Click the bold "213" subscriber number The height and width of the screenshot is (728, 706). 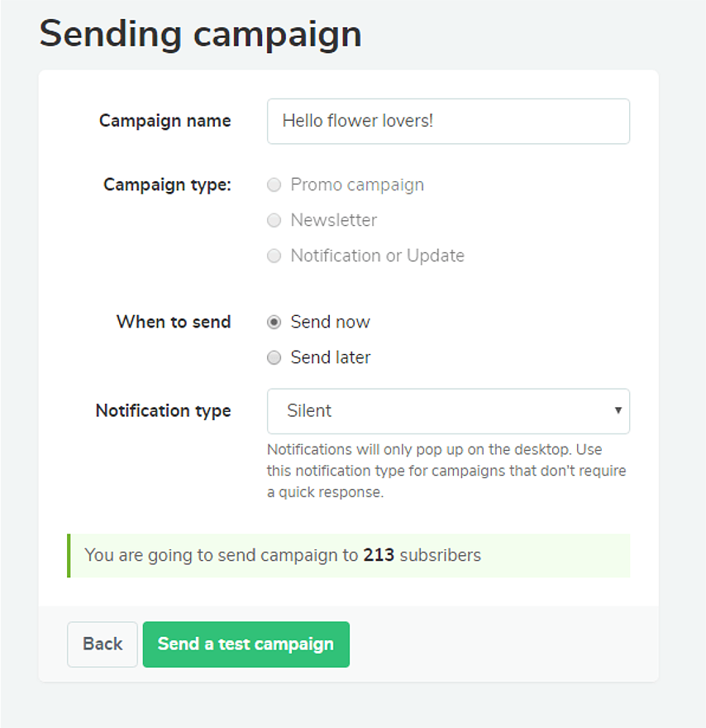[377, 555]
